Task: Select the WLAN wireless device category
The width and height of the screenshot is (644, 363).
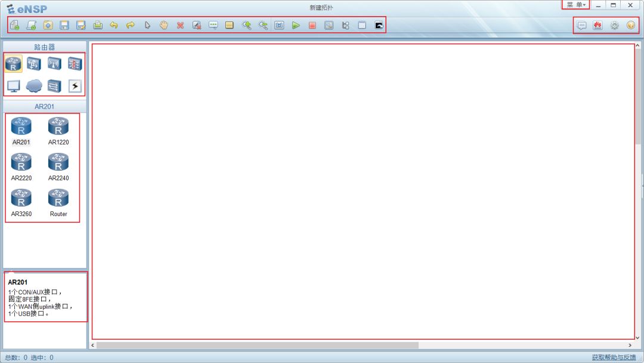Action: pyautogui.click(x=54, y=64)
